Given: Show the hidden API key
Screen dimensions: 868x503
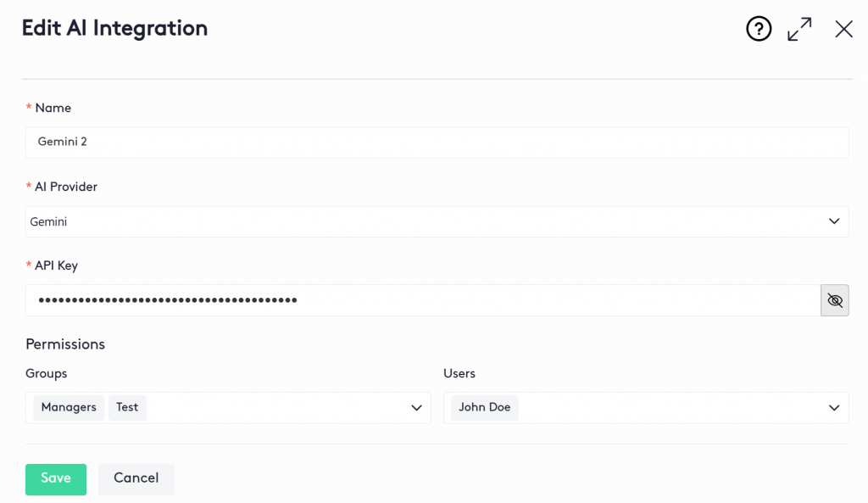Looking at the screenshot, I should [835, 300].
